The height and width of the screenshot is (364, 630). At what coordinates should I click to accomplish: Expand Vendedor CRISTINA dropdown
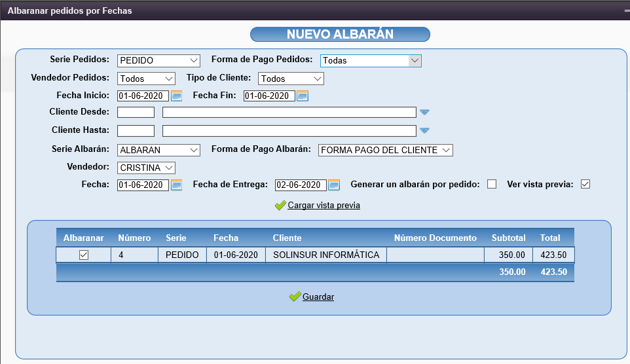coord(147,168)
